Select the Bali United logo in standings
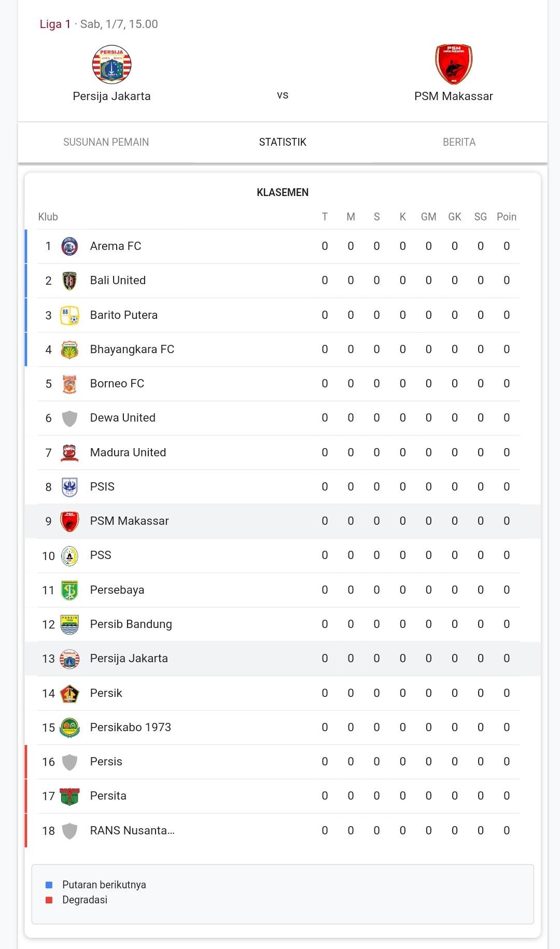 click(69, 281)
